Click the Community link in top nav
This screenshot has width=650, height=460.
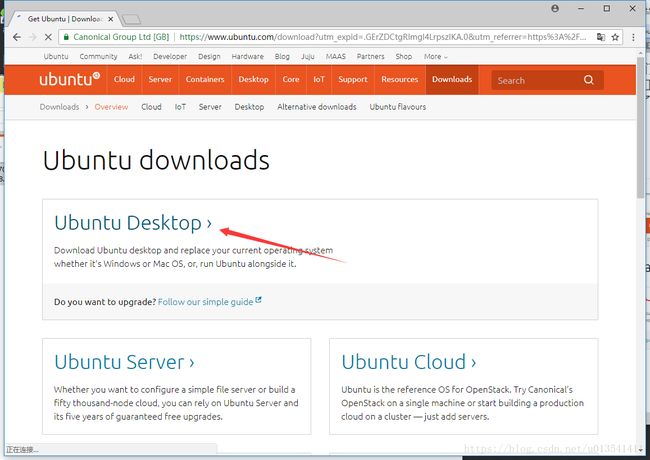98,56
